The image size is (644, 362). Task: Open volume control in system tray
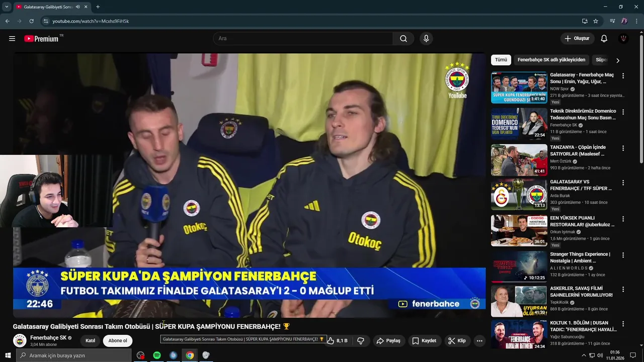tap(600, 355)
